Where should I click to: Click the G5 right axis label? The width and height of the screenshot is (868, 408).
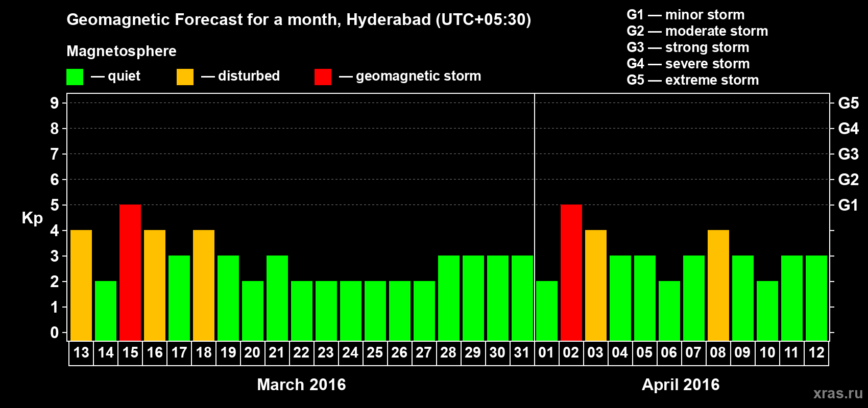(x=849, y=103)
